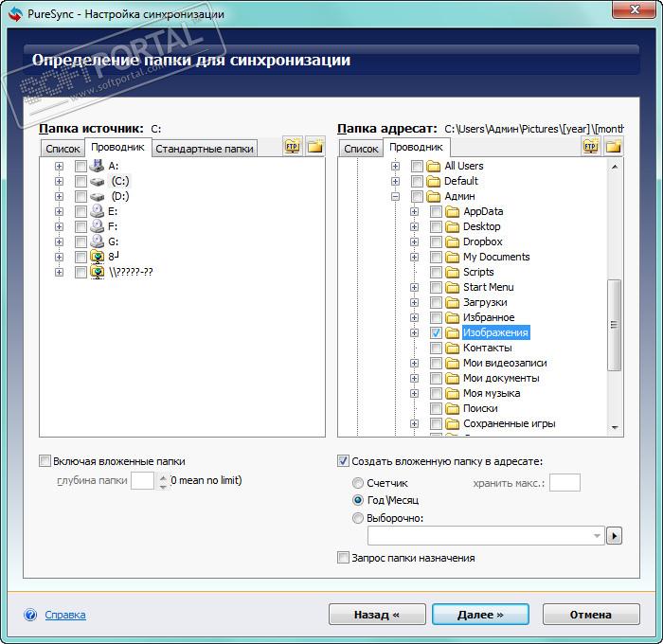Select the Start Menu folder row
This screenshot has width=663, height=644.
[x=489, y=288]
